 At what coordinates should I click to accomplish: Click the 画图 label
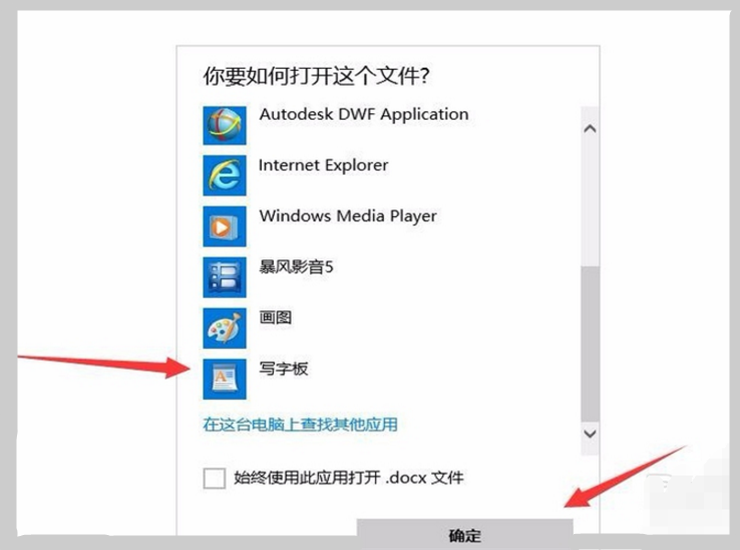coord(275,317)
